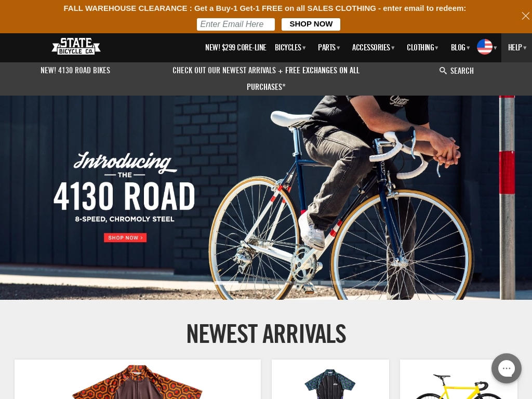Select the second hero slide indicator
The width and height of the screenshot is (532, 399).
253,283
